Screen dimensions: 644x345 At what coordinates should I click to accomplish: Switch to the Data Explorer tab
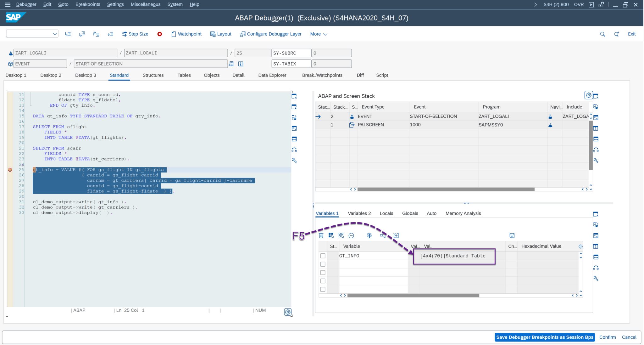(x=272, y=75)
